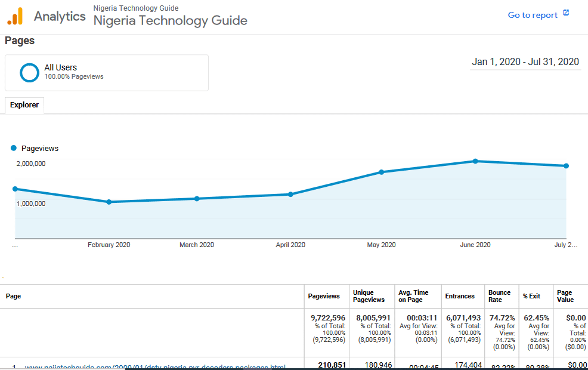Click the exit rate value 62.45%
Viewport: 588px width, 370px height.
(x=537, y=318)
